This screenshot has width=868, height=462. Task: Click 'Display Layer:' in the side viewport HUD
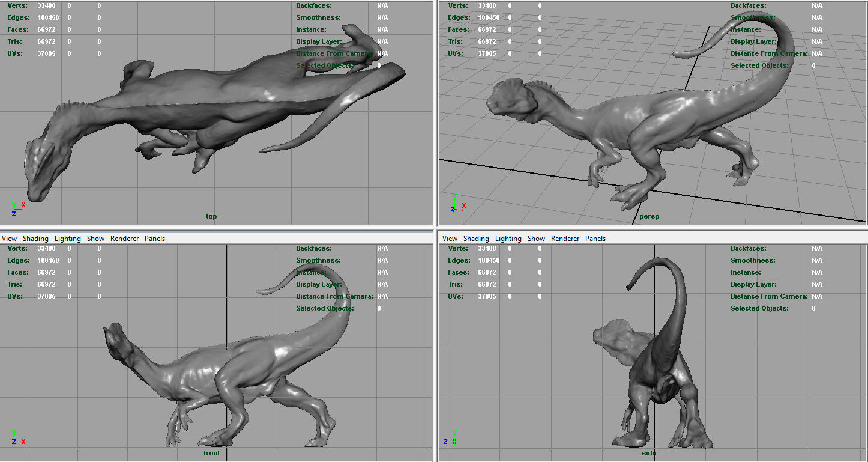pyautogui.click(x=753, y=284)
